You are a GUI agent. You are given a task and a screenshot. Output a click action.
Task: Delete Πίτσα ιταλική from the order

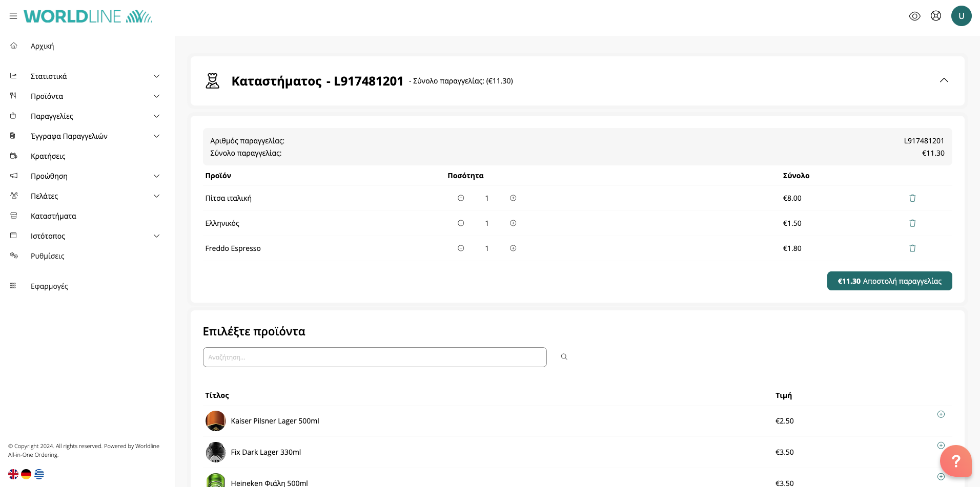pyautogui.click(x=912, y=198)
